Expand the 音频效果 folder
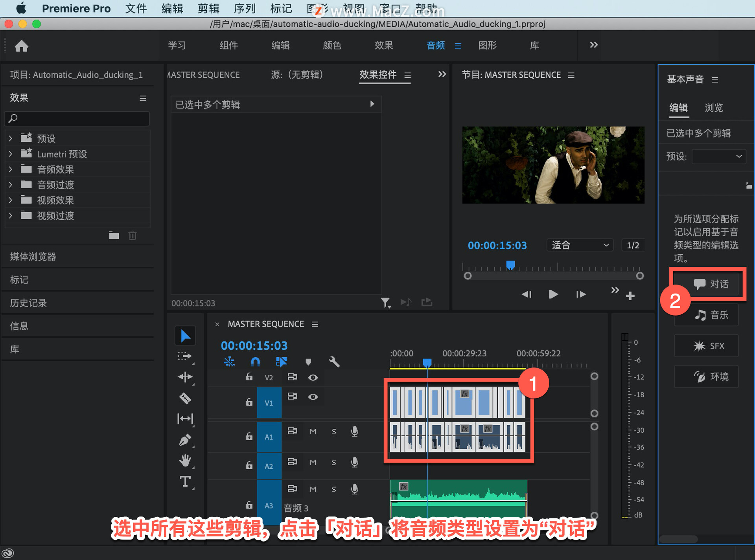 tap(11, 169)
